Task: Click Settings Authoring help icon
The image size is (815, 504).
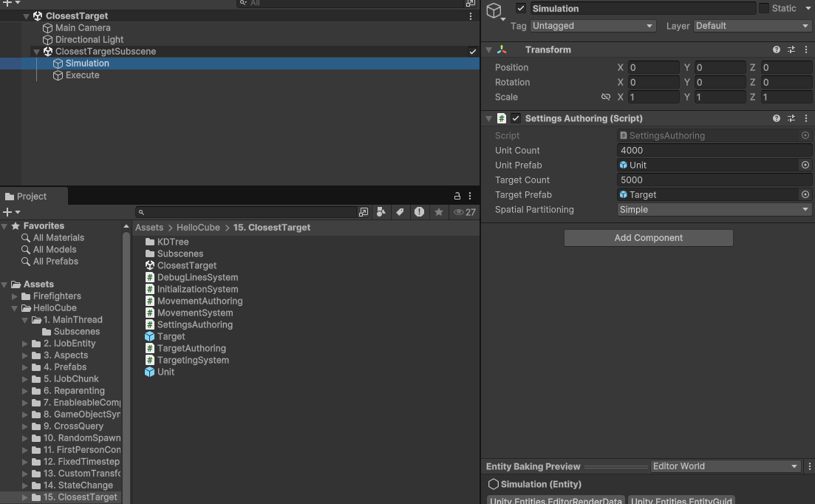Action: (776, 118)
